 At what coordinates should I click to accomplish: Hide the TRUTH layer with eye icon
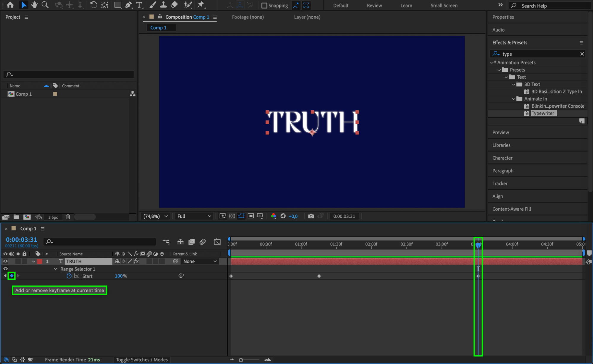click(5, 261)
